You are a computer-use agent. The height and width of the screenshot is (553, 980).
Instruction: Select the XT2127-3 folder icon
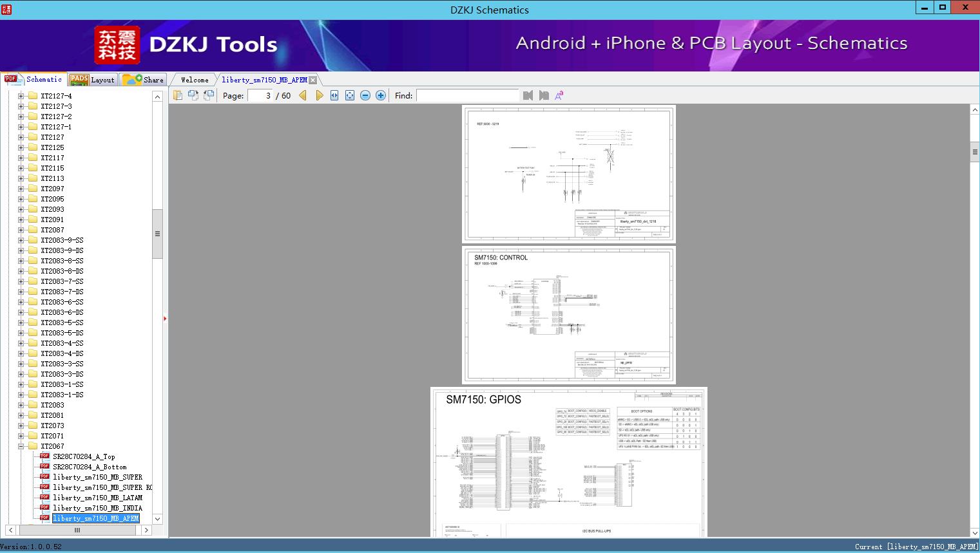point(33,106)
